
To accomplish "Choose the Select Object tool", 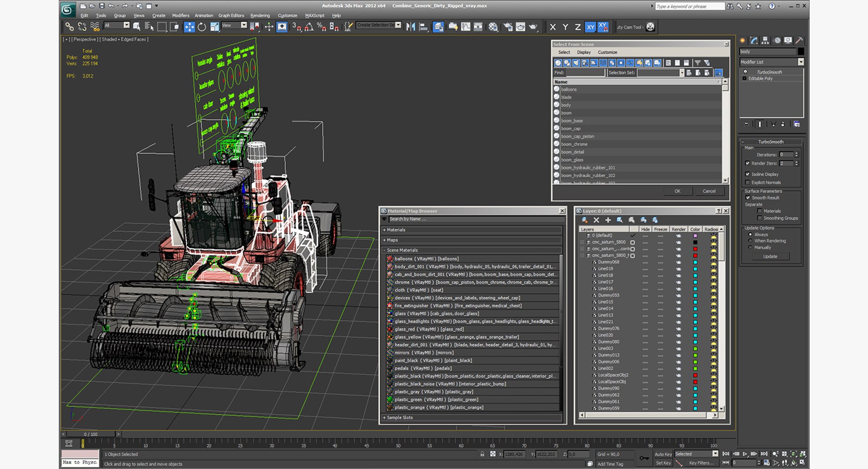I will [x=137, y=27].
